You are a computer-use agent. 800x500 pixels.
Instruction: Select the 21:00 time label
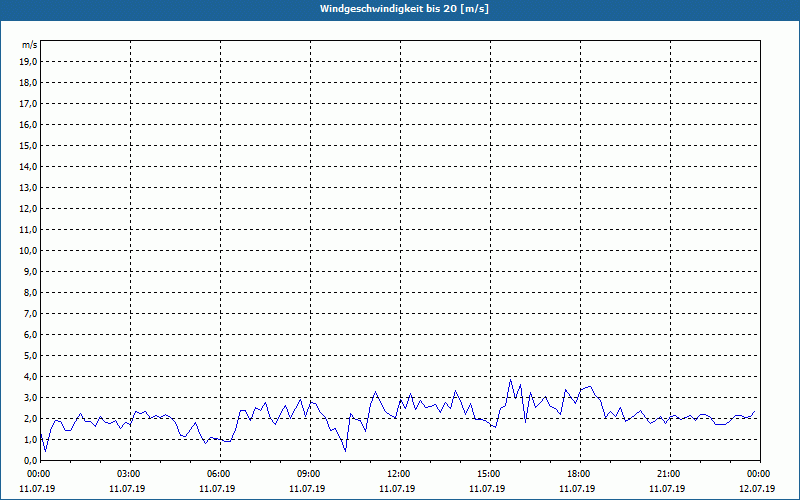[669, 474]
